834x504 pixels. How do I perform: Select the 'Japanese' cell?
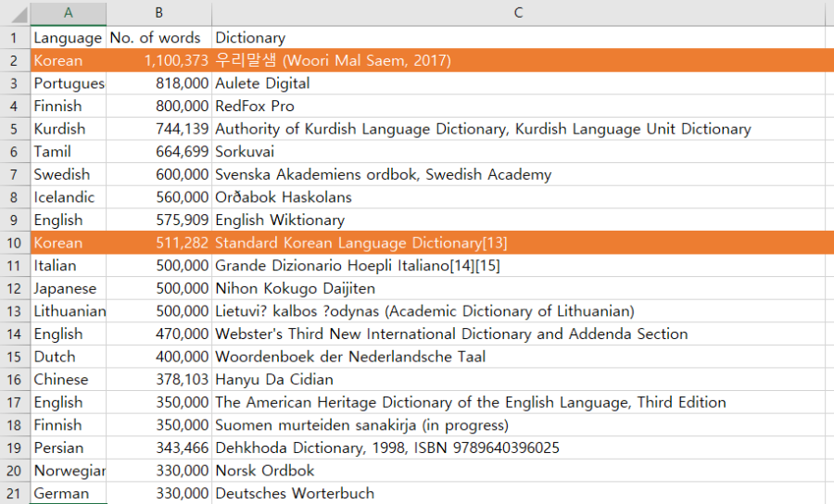pyautogui.click(x=68, y=289)
